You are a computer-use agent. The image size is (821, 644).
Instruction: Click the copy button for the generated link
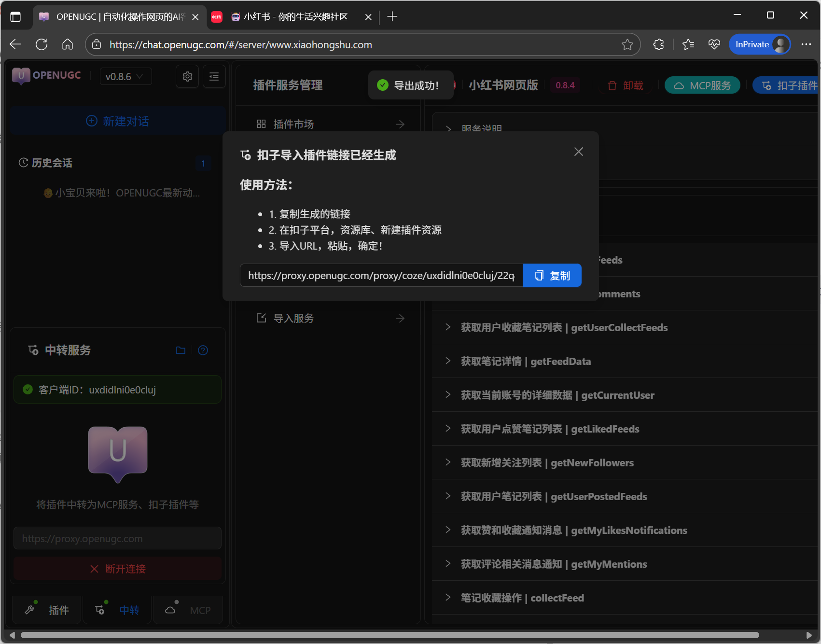552,275
